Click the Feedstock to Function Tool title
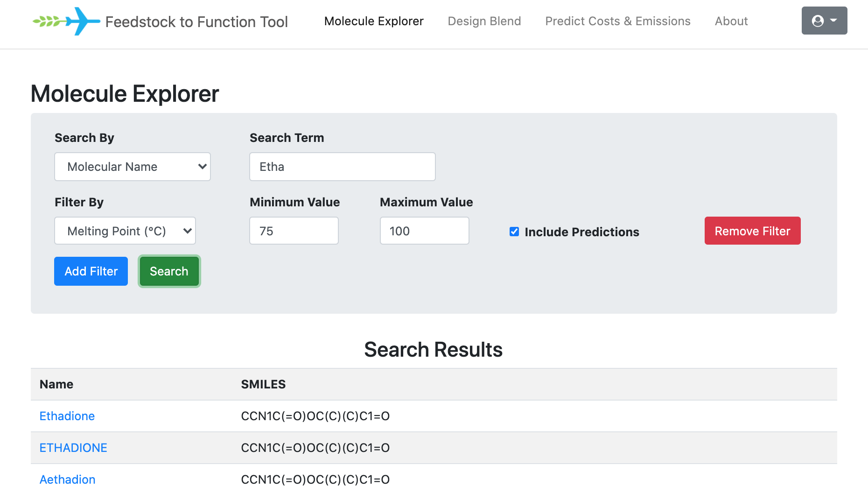This screenshot has width=868, height=493. [196, 22]
